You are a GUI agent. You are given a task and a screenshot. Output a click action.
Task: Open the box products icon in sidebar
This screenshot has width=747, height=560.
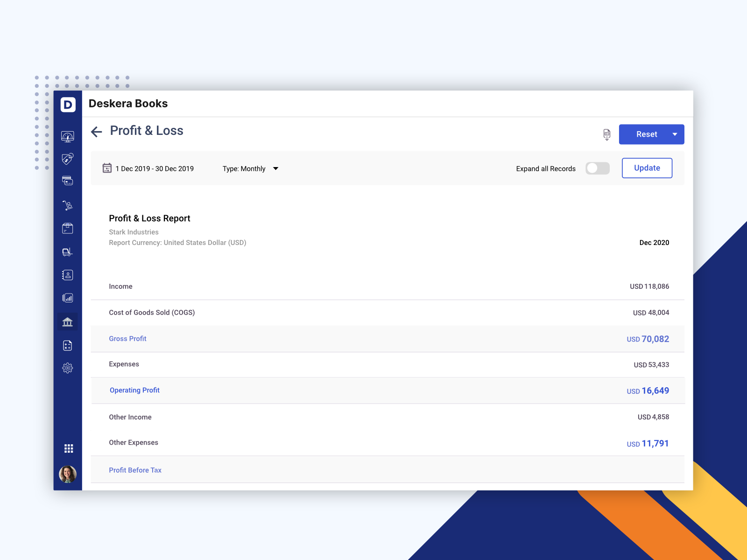[68, 228]
